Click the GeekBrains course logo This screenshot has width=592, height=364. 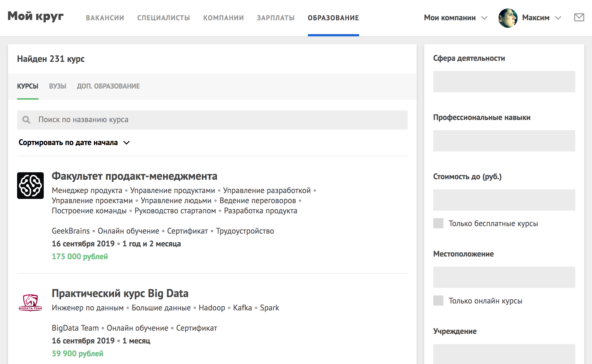(x=30, y=186)
